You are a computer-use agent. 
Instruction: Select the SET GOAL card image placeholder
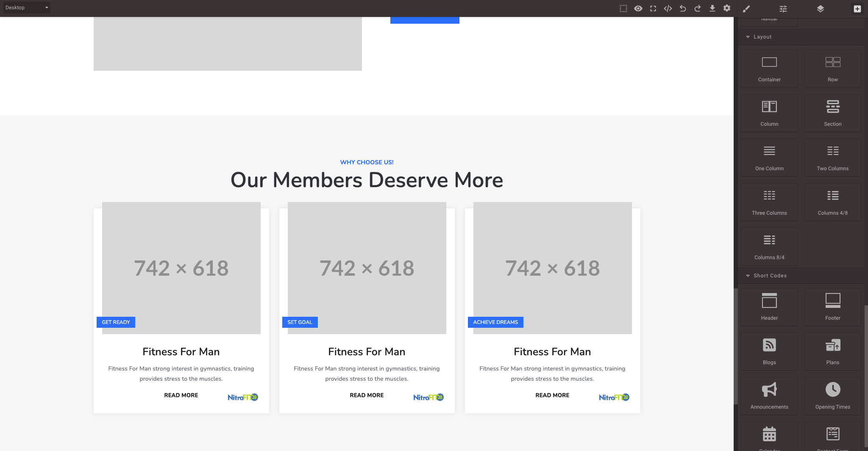367,268
